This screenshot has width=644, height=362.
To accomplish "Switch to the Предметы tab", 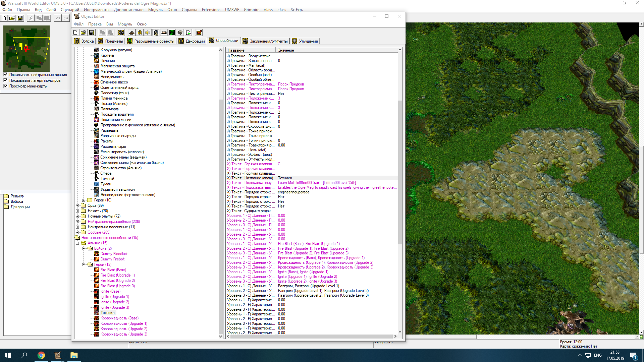I will (x=111, y=41).
